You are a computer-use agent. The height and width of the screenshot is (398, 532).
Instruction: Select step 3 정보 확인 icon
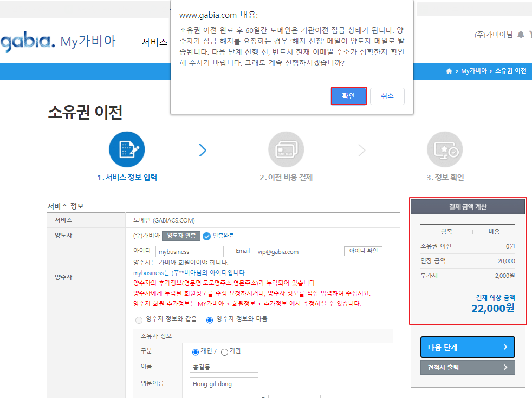coord(445,149)
